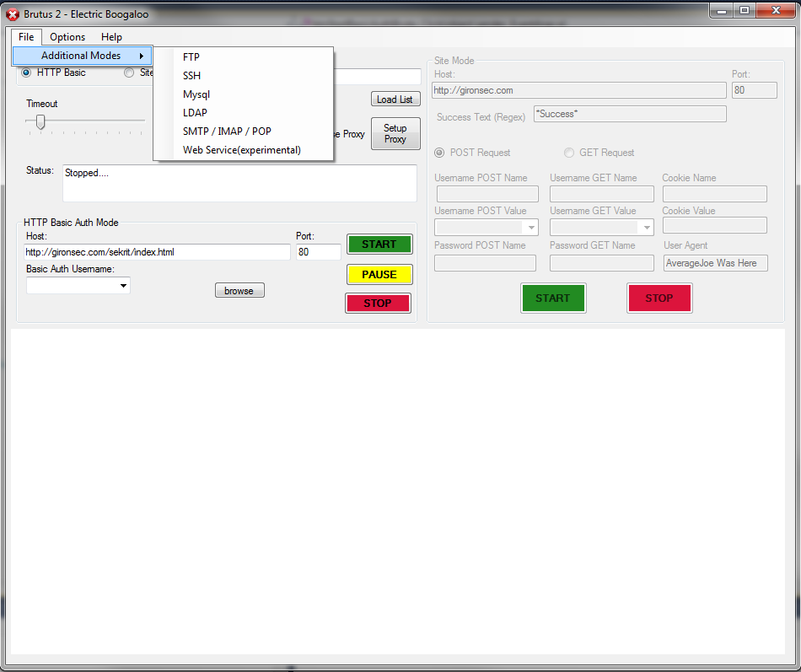This screenshot has height=672, width=801.
Task: Click the Site Mode START button
Action: click(553, 298)
